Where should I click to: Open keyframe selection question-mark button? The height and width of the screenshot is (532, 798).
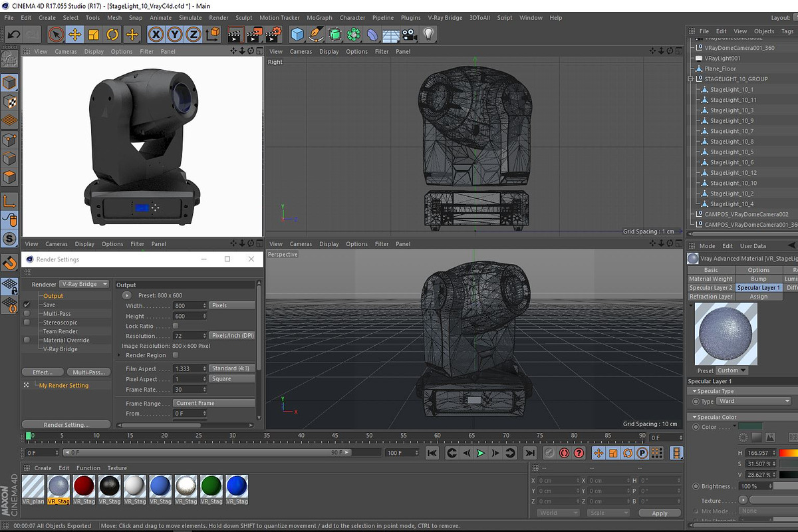coord(579,453)
